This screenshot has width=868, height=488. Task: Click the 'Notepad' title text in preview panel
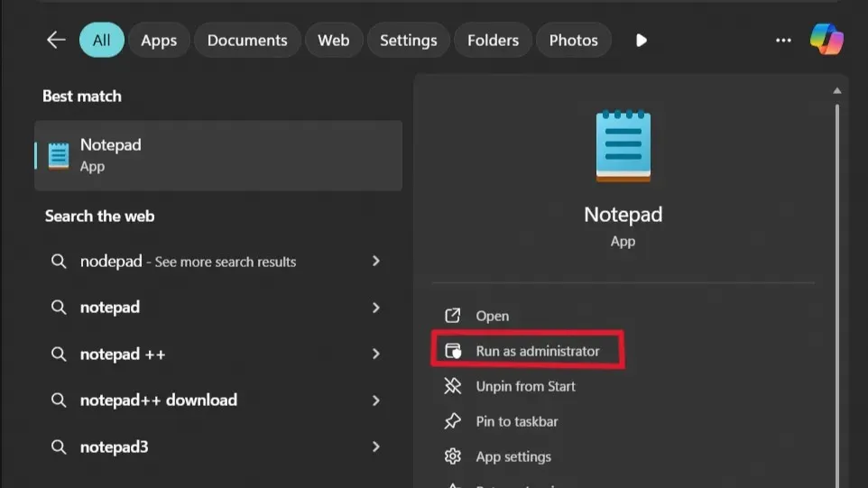pos(623,215)
